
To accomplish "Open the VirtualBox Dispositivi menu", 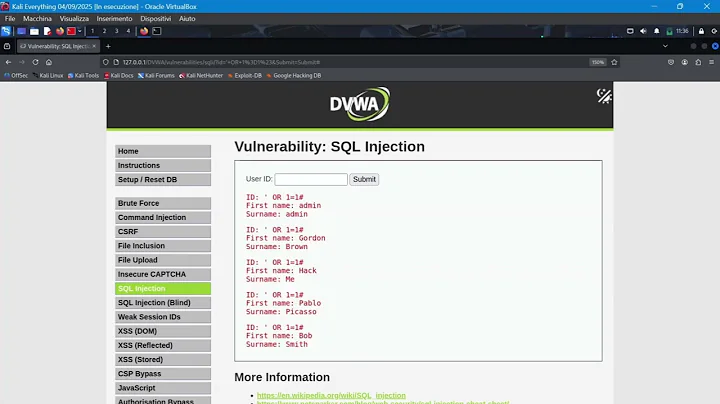I will 156,19.
